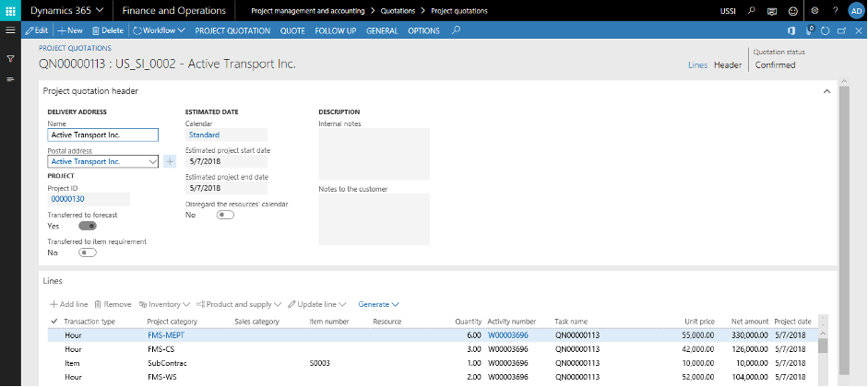Open the Product and supply menu
The height and width of the screenshot is (387, 868).
point(239,304)
